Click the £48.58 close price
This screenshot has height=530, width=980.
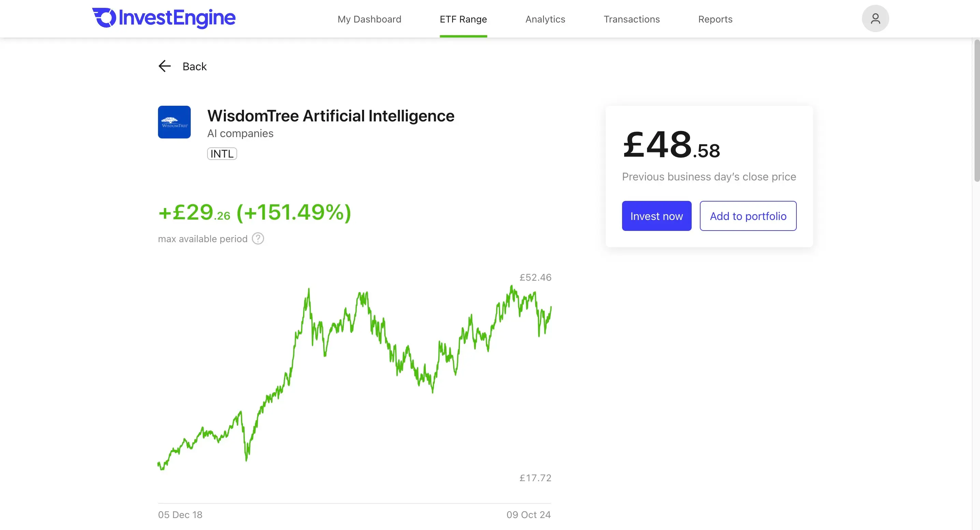[671, 145]
